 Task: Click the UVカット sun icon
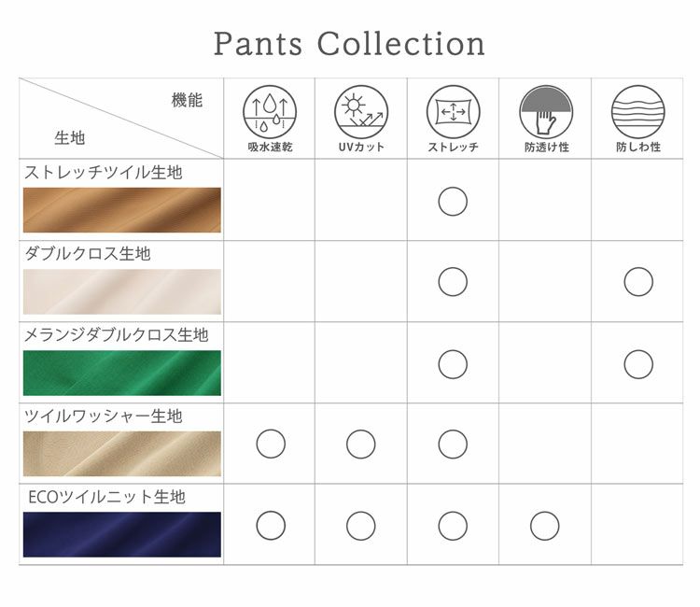tap(361, 112)
